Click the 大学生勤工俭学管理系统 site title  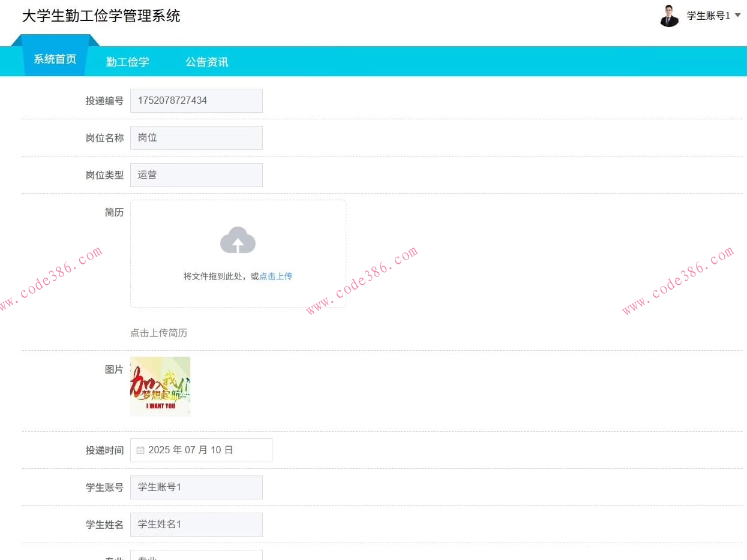(103, 16)
